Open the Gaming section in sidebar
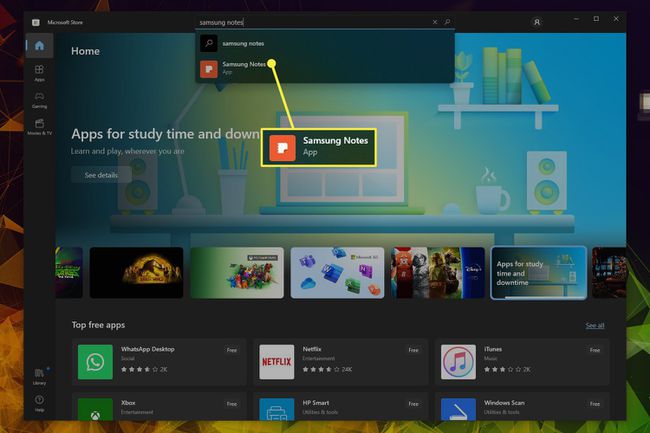This screenshot has width=650, height=433. (x=39, y=100)
